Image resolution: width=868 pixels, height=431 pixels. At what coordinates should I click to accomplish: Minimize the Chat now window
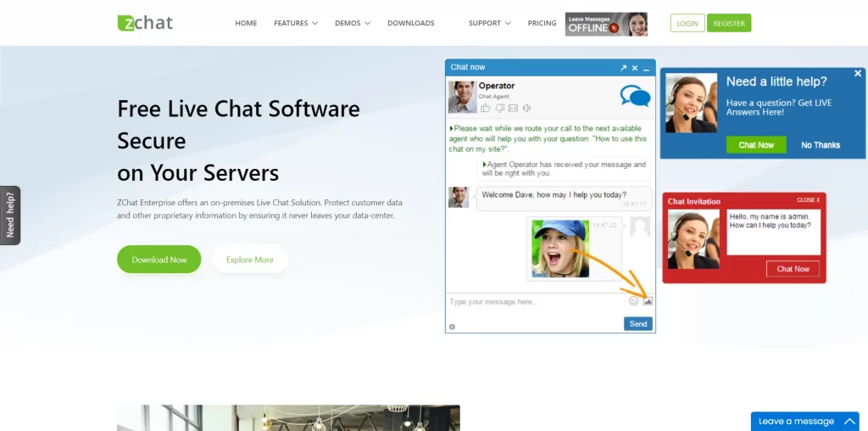click(x=646, y=68)
